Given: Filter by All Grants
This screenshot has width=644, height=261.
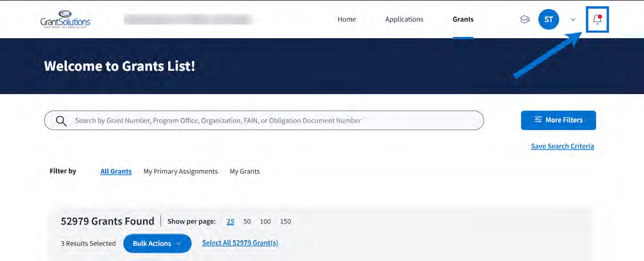Looking at the screenshot, I should tap(116, 171).
